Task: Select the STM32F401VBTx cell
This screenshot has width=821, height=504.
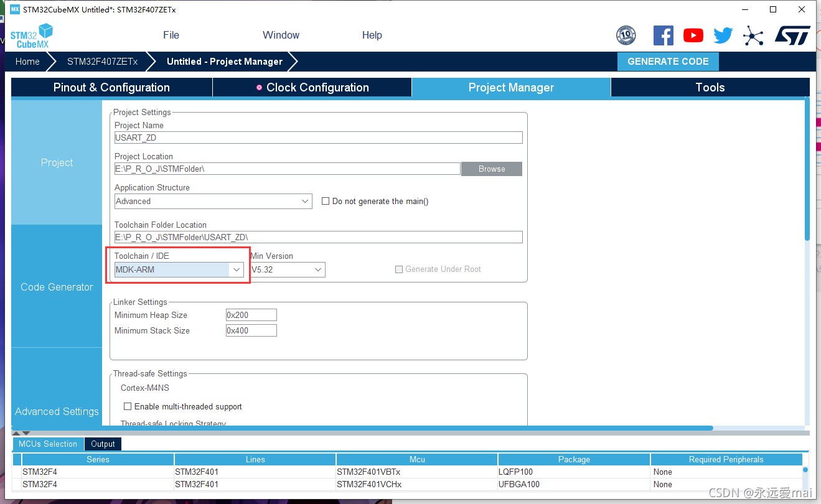Action: coord(417,472)
